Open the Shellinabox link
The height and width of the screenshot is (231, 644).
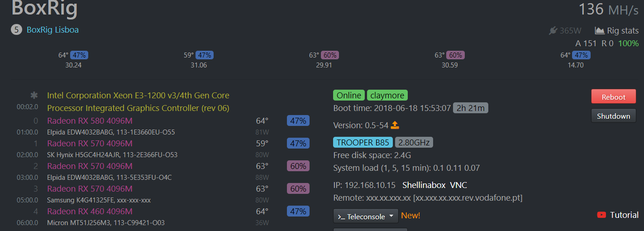[424, 185]
